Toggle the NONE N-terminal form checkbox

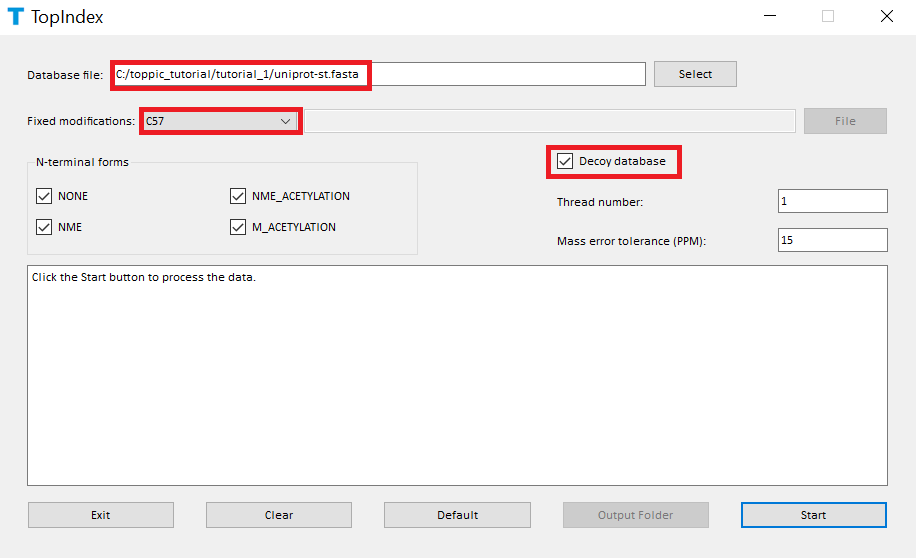point(44,196)
